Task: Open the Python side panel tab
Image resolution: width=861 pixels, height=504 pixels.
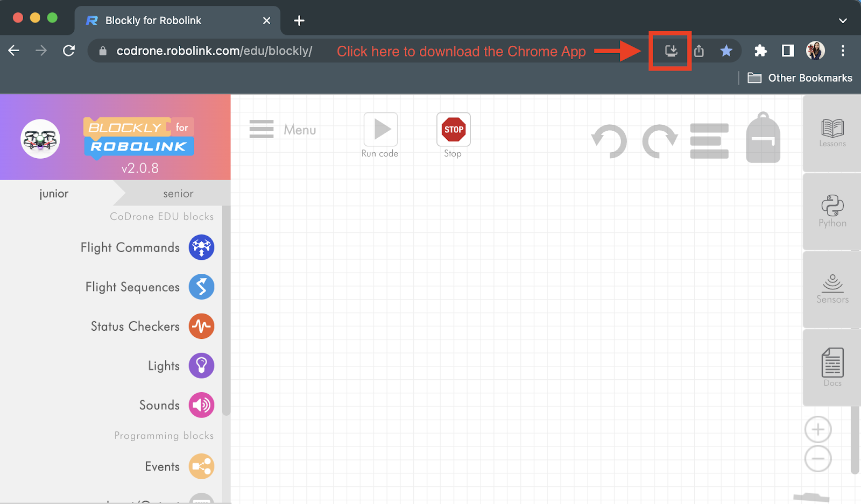Action: click(832, 211)
